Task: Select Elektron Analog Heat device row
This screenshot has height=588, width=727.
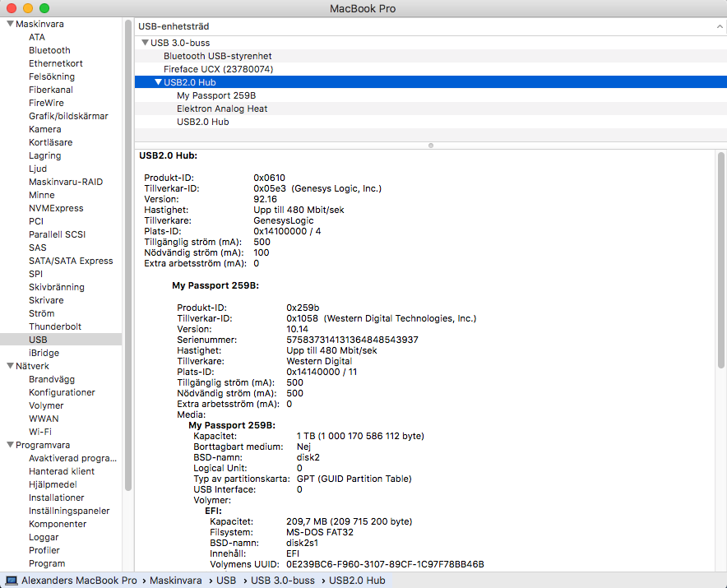Action: [431, 109]
